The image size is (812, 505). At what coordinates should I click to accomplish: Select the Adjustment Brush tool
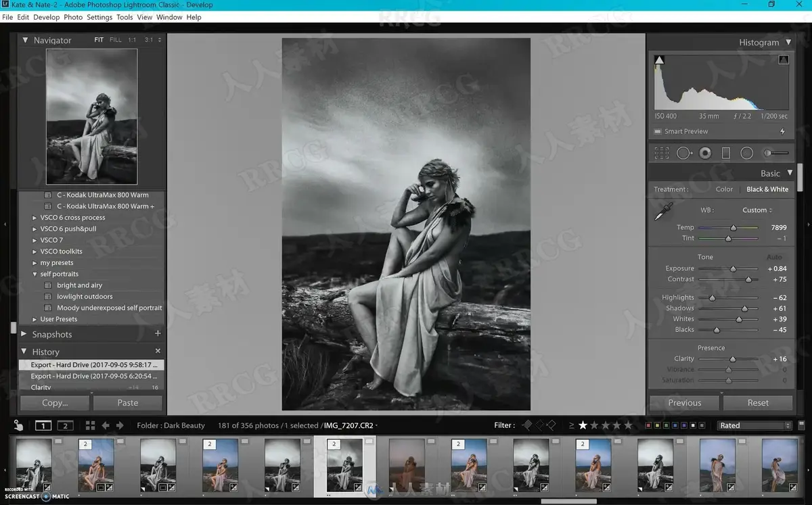point(775,153)
